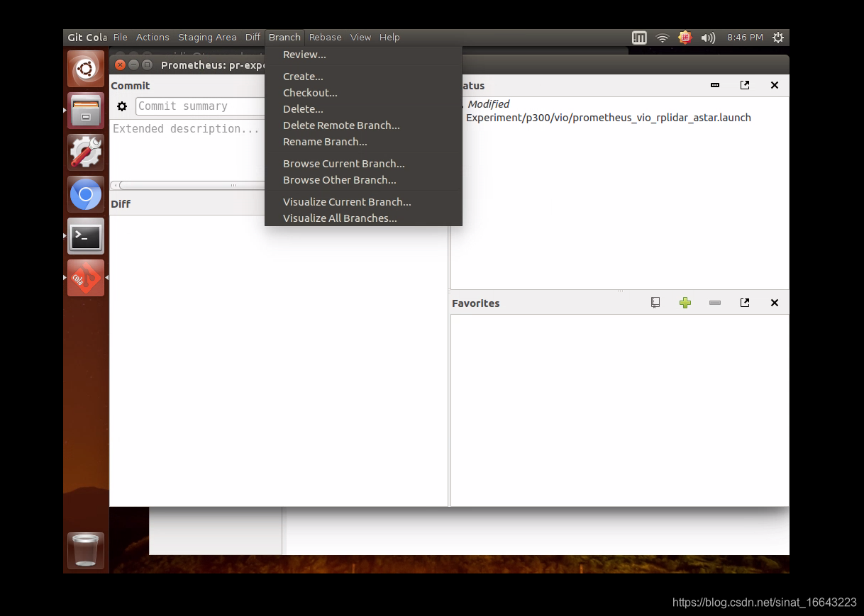
Task: Choose Delete Remote Branch... menu entry
Action: tap(363, 125)
